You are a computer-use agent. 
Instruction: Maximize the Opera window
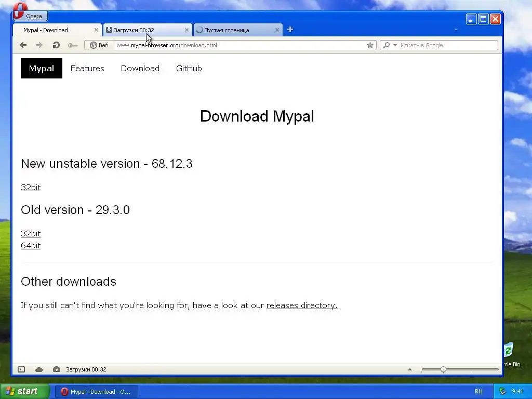(x=483, y=19)
